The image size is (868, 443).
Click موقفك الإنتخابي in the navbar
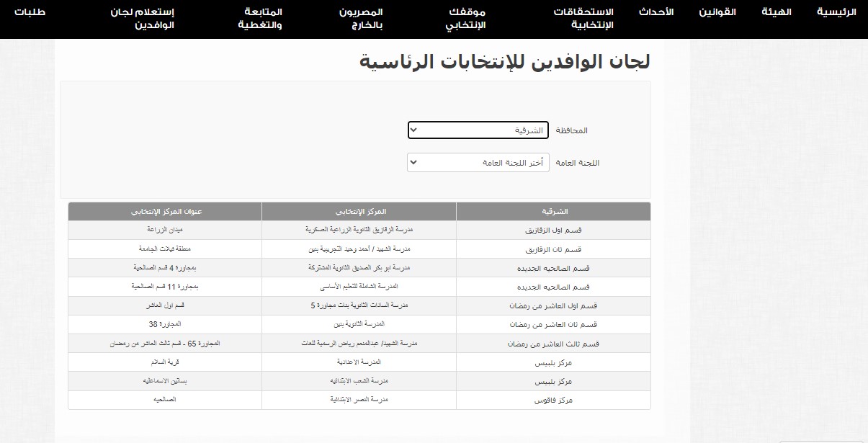pyautogui.click(x=467, y=19)
